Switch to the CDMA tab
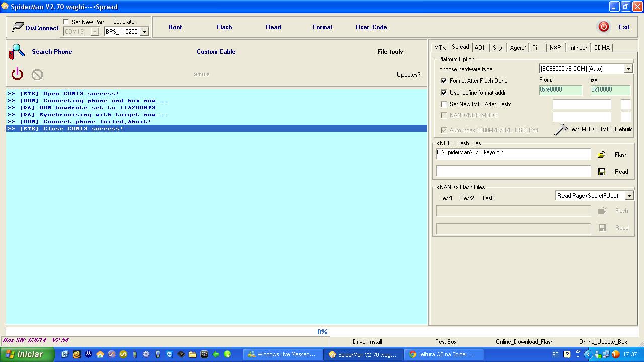Screen dimensions: 644x362 click(x=602, y=48)
